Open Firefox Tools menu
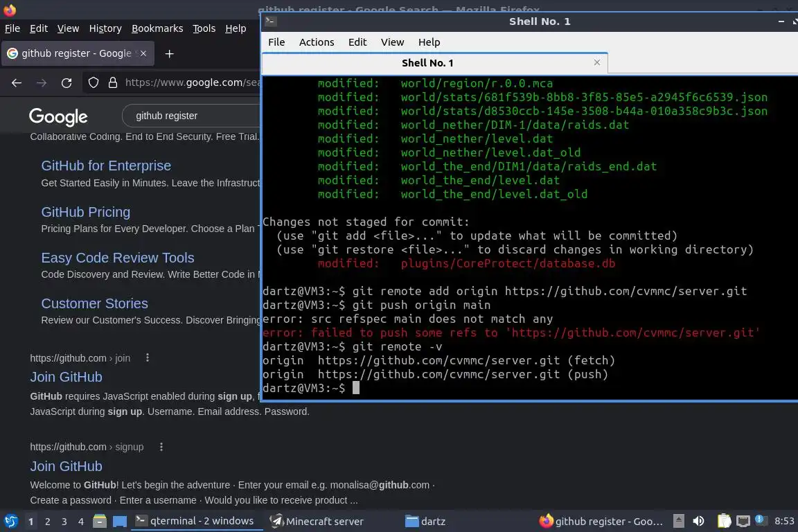The image size is (798, 532). point(204,28)
